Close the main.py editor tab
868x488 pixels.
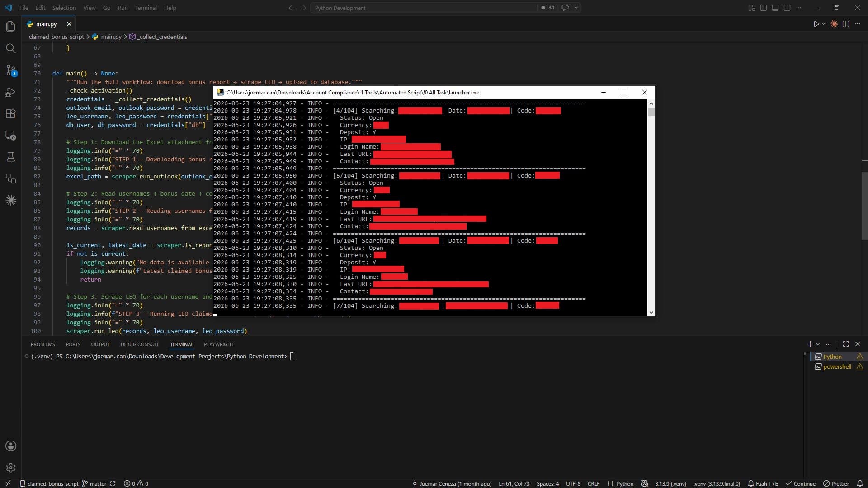tap(69, 24)
